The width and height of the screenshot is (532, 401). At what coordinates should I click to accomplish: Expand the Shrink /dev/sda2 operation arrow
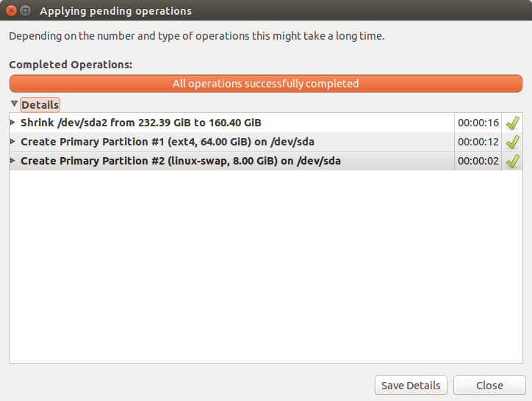12,123
